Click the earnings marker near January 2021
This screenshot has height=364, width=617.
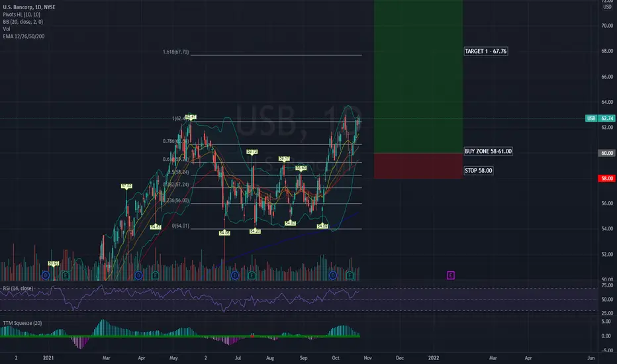[x=66, y=275]
